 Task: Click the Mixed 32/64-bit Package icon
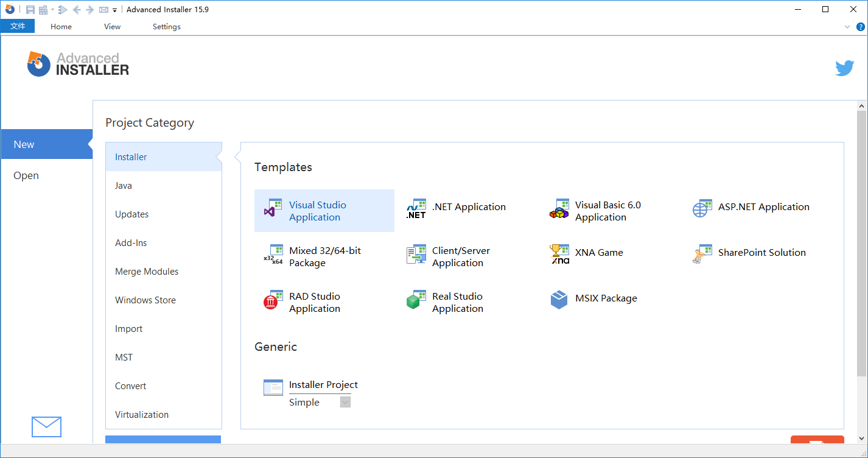273,254
